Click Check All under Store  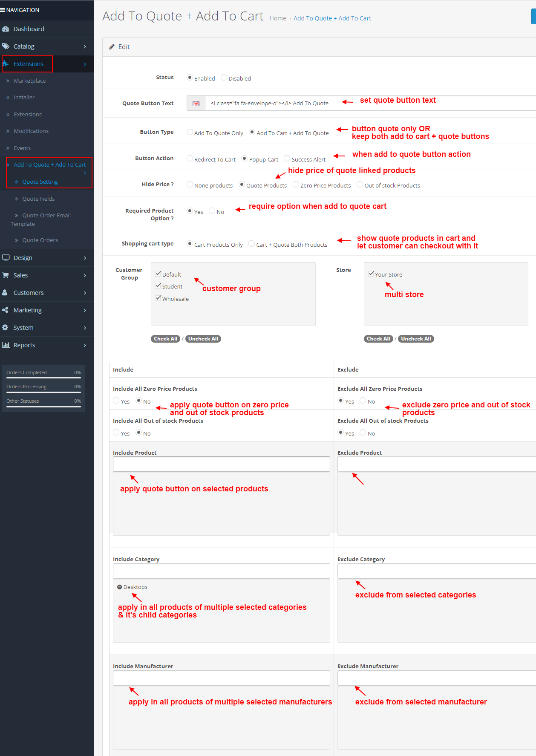[378, 339]
